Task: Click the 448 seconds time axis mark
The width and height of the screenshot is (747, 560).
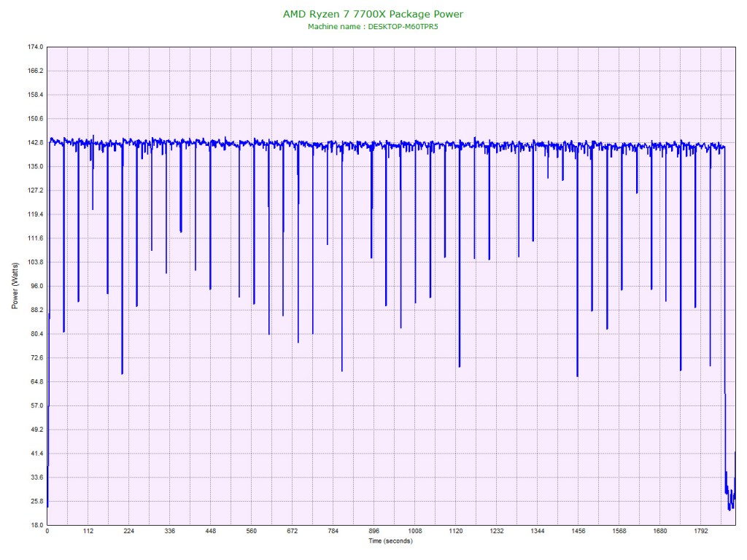Action: 211,532
